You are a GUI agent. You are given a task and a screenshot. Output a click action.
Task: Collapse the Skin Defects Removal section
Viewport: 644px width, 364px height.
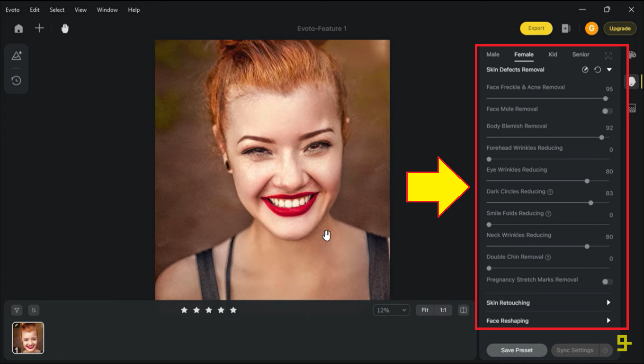pyautogui.click(x=609, y=69)
